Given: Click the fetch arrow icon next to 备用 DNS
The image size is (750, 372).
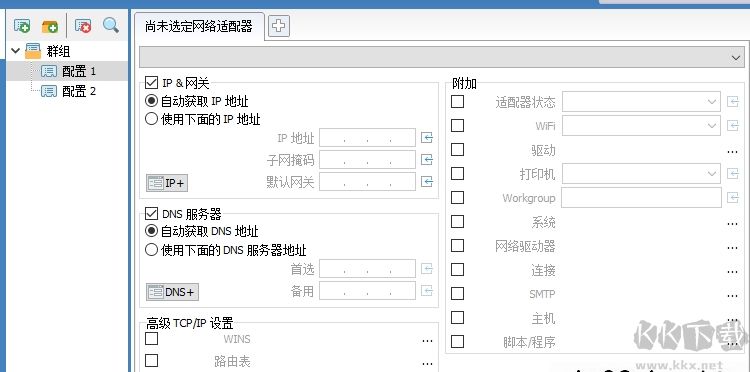Looking at the screenshot, I should tap(427, 290).
